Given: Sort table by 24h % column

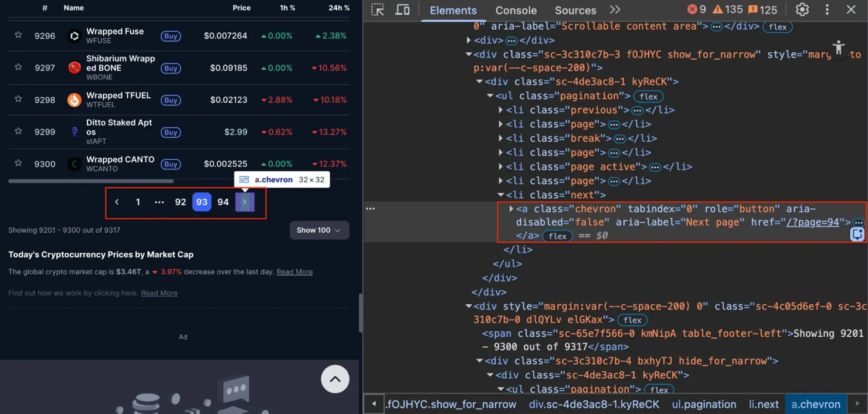Looking at the screenshot, I should 338,8.
